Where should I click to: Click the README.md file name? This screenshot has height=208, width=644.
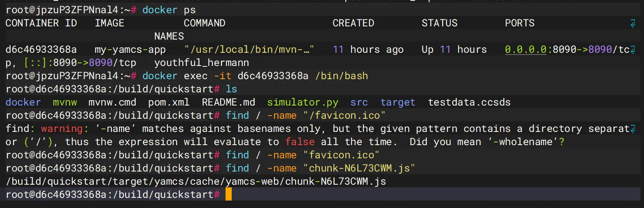(x=228, y=102)
